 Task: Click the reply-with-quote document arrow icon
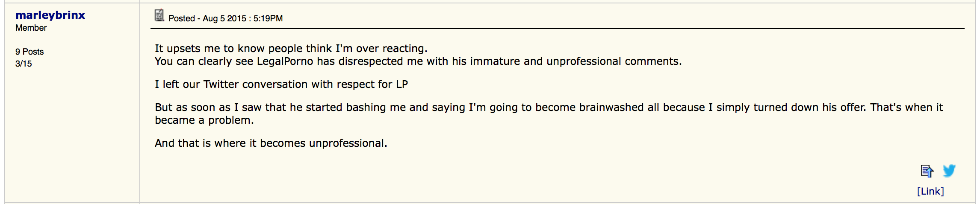click(x=927, y=171)
